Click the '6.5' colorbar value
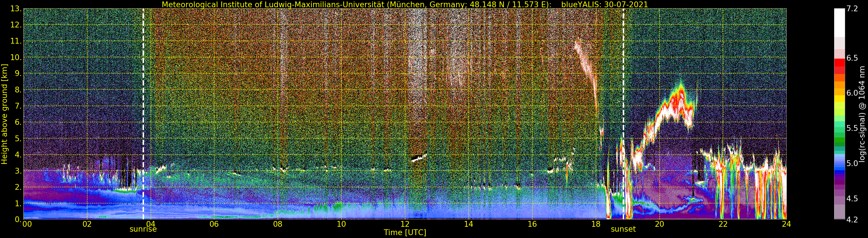The height and width of the screenshot is (238, 868). (852, 58)
